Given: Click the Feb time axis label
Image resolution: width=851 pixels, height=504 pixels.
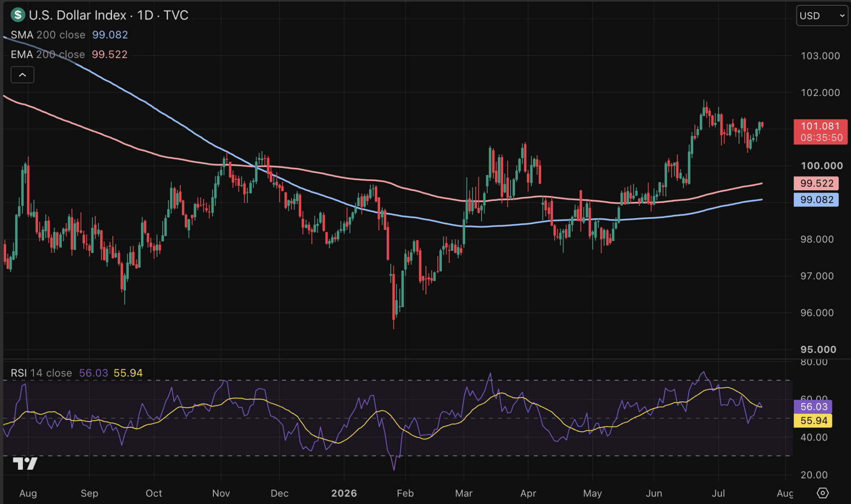Looking at the screenshot, I should click(405, 493).
